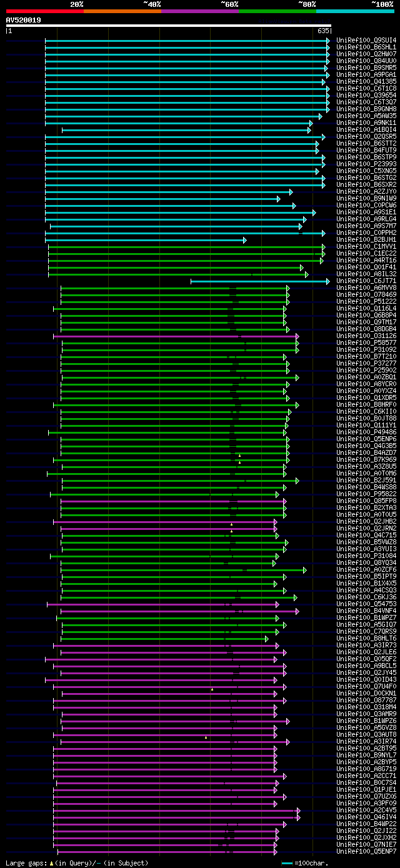Click the UniRef100_Q2JHB2 label
Screen dimensions: 400x868
(366, 522)
